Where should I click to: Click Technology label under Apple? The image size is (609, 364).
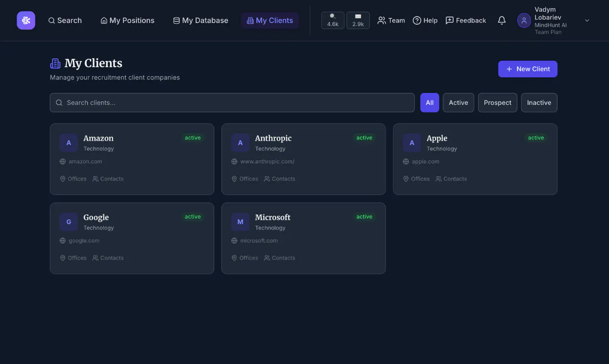tap(442, 149)
